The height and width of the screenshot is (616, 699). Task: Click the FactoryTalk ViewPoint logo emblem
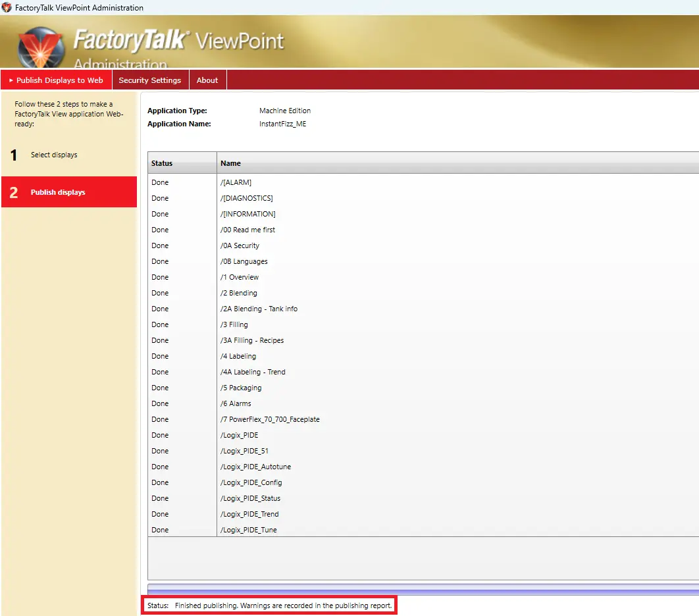(41, 46)
